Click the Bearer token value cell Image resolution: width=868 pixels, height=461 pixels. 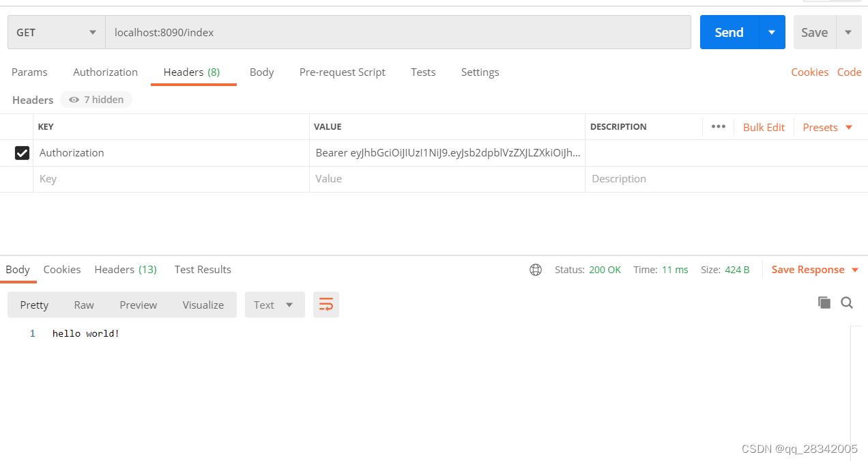click(447, 153)
